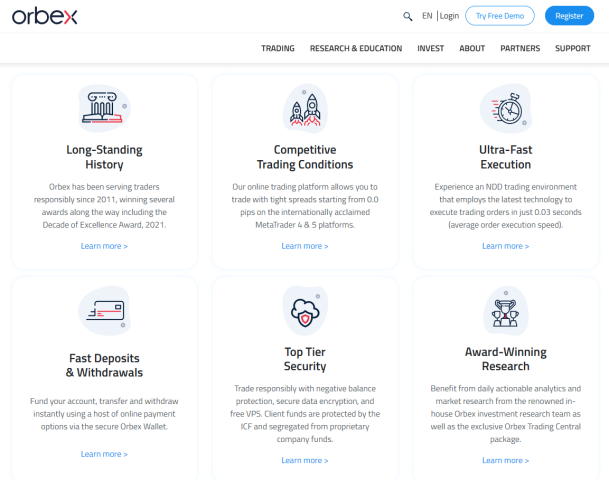Open the TRADING menu
This screenshot has height=480, width=609.
point(278,48)
